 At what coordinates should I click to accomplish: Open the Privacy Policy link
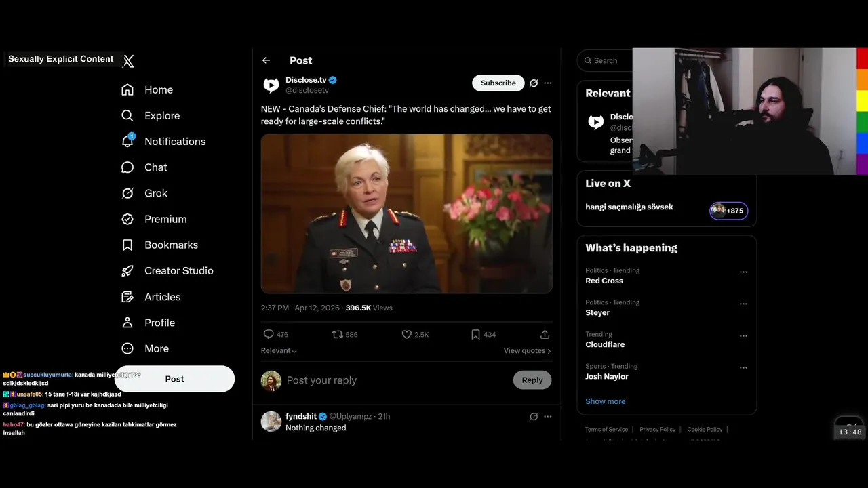pos(657,429)
